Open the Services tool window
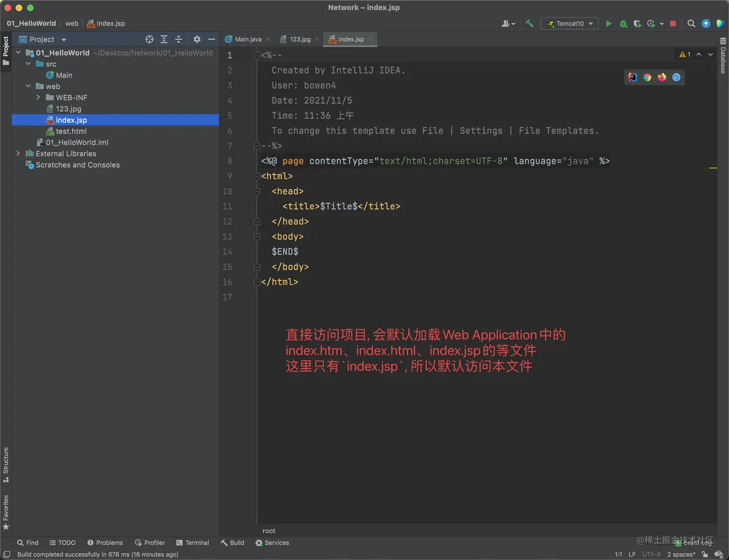 coord(272,543)
